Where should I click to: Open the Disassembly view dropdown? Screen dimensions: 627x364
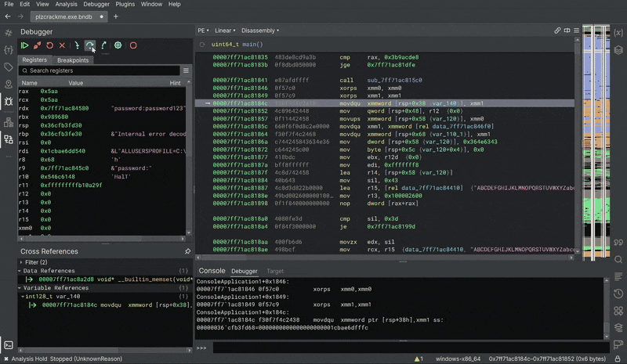(x=259, y=31)
